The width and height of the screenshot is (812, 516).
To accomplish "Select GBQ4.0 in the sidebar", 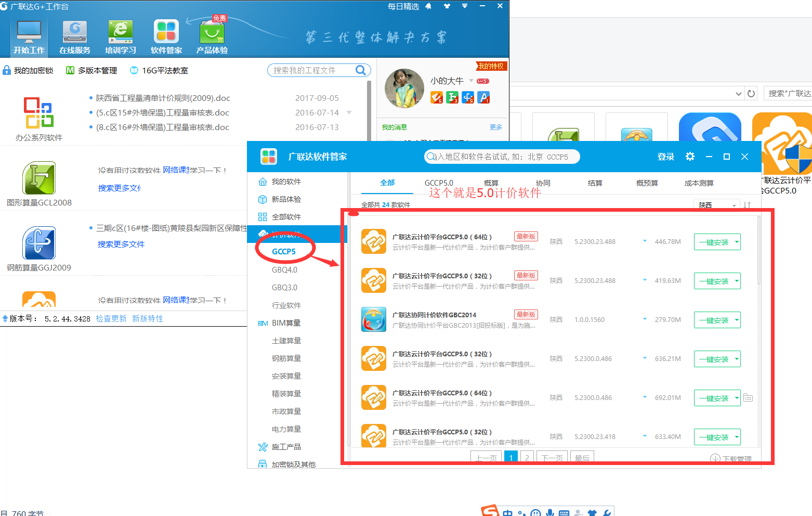I will (x=284, y=270).
